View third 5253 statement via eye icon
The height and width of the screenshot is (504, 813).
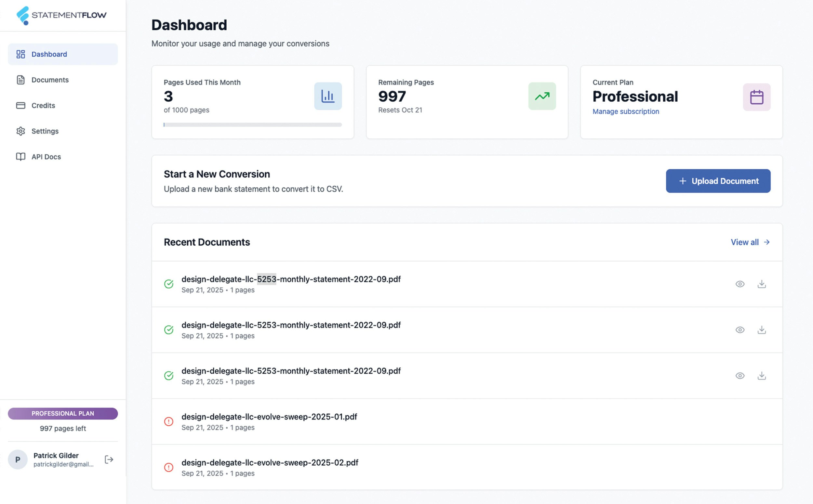tap(740, 376)
